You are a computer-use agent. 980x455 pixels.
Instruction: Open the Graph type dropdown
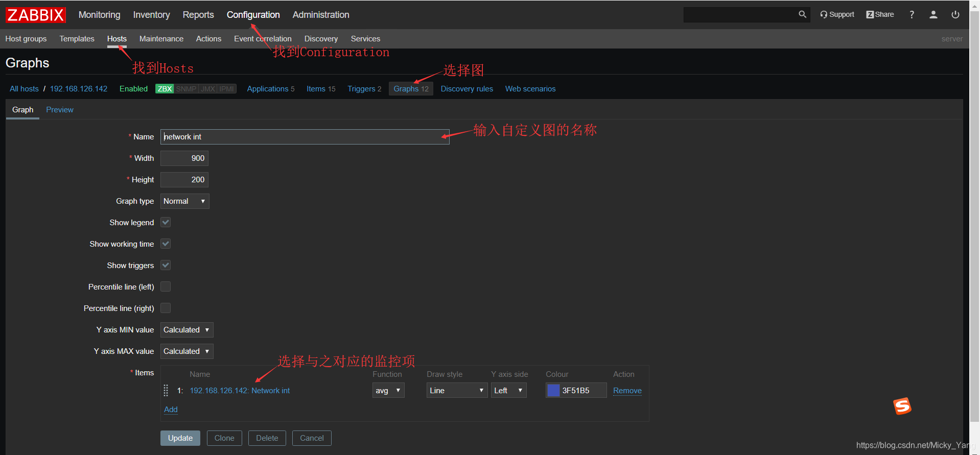pyautogui.click(x=184, y=201)
